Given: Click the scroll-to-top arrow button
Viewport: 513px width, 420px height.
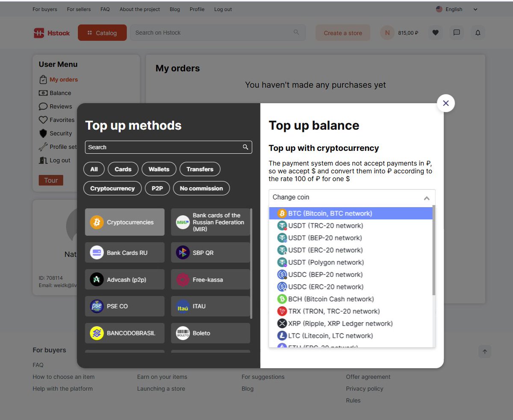Looking at the screenshot, I should tap(485, 352).
